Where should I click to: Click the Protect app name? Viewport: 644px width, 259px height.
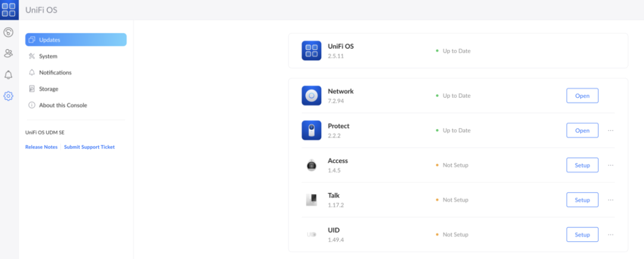pos(339,126)
